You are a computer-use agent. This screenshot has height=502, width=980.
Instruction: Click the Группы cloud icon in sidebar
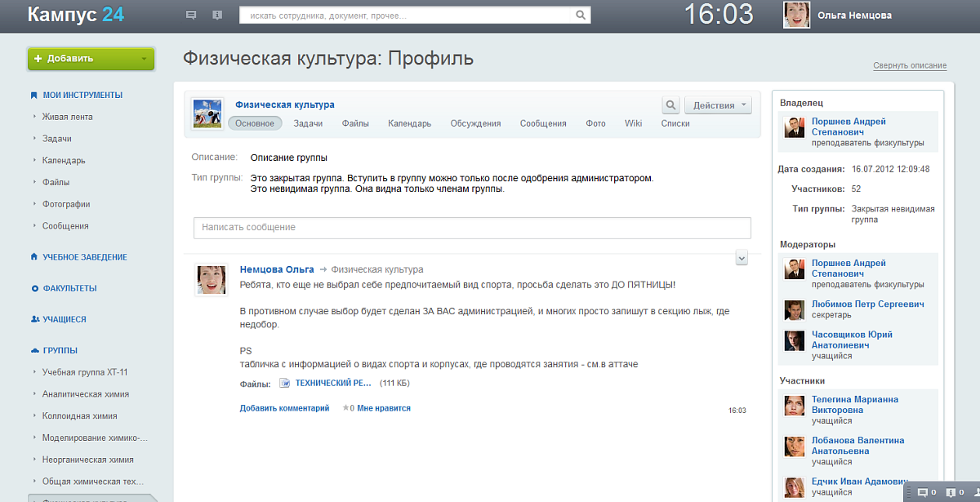pyautogui.click(x=34, y=350)
